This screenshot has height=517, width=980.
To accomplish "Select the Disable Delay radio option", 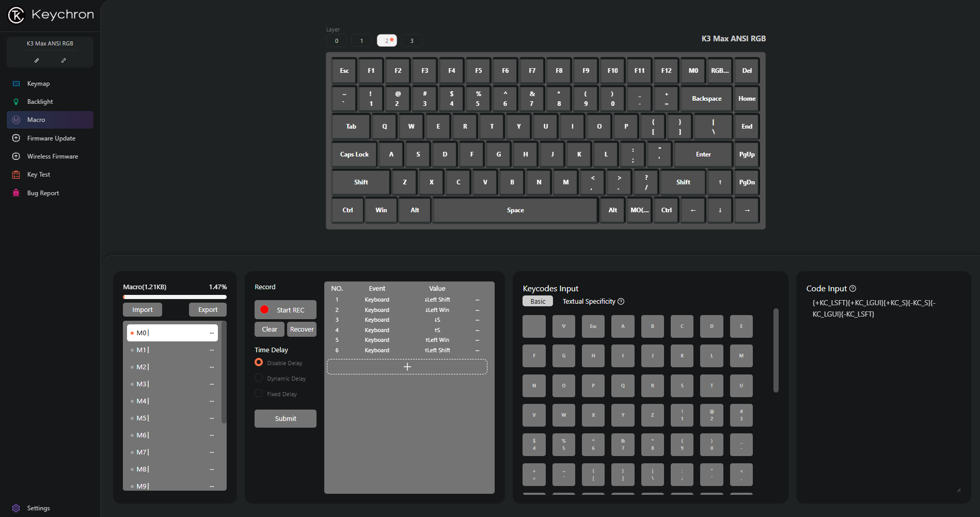I will 259,363.
